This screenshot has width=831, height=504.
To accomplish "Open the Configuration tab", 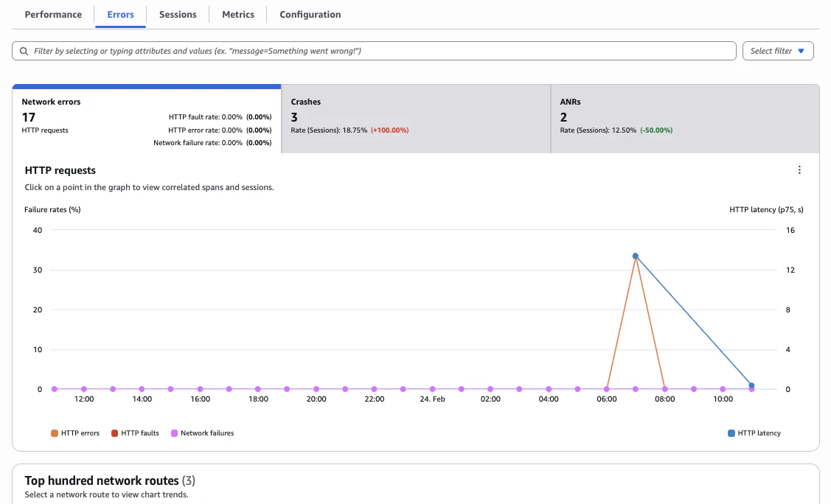I will click(x=310, y=14).
